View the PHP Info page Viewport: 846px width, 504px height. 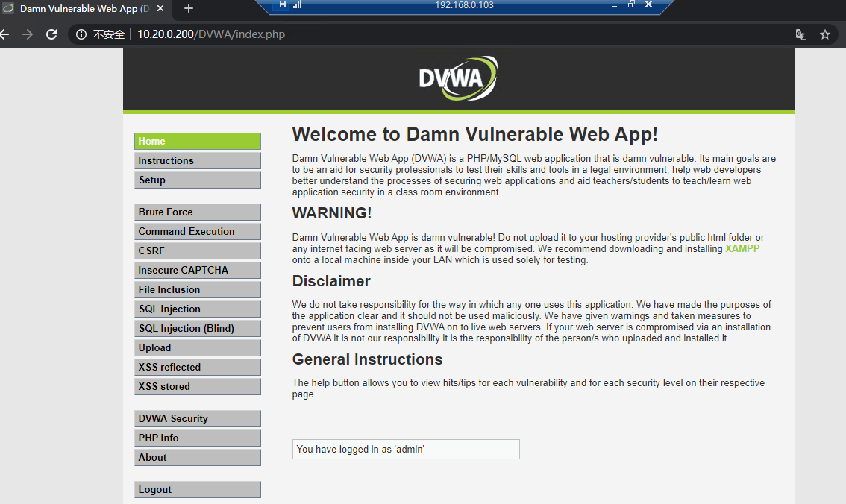(x=198, y=438)
